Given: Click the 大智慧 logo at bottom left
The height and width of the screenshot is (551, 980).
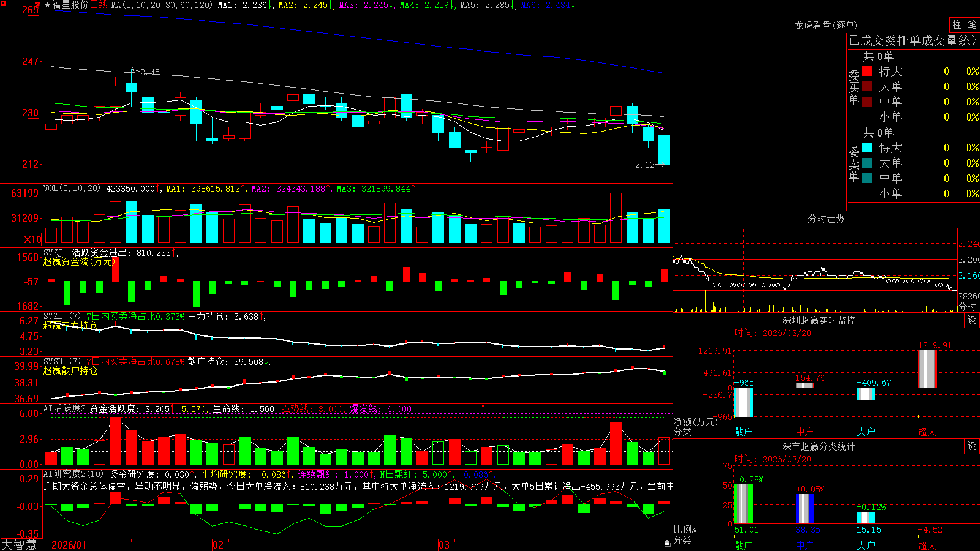Looking at the screenshot, I should (x=19, y=544).
